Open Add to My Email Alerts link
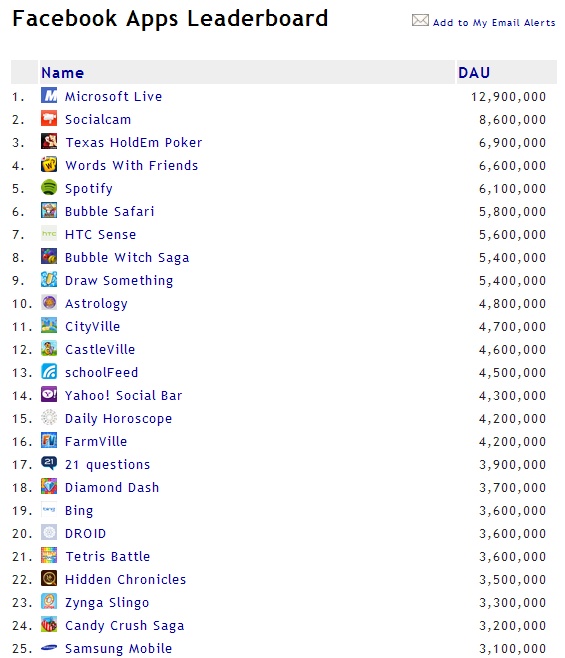The height and width of the screenshot is (658, 565). (x=494, y=23)
